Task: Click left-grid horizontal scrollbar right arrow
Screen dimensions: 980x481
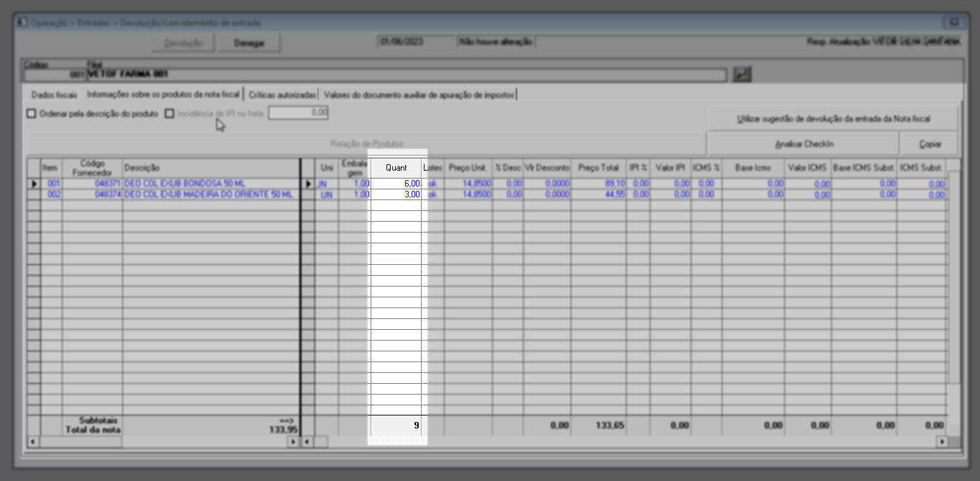Action: [x=293, y=441]
